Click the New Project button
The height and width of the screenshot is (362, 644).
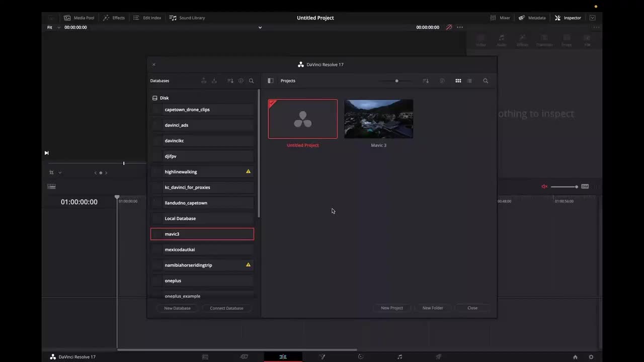(x=392, y=308)
